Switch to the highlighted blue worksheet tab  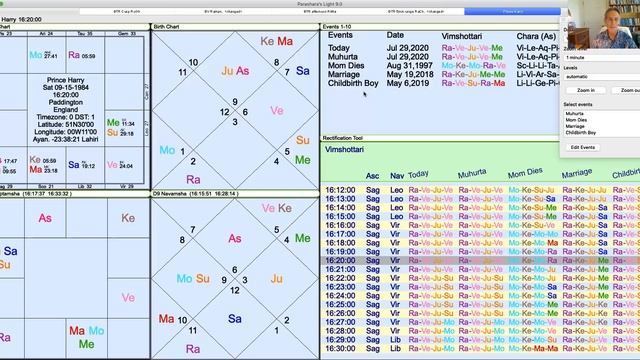point(512,11)
